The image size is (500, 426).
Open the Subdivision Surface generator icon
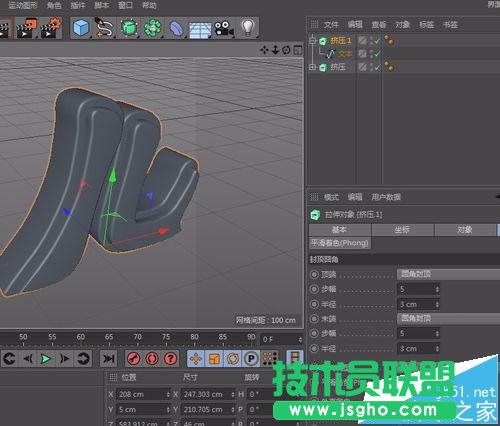click(x=129, y=28)
